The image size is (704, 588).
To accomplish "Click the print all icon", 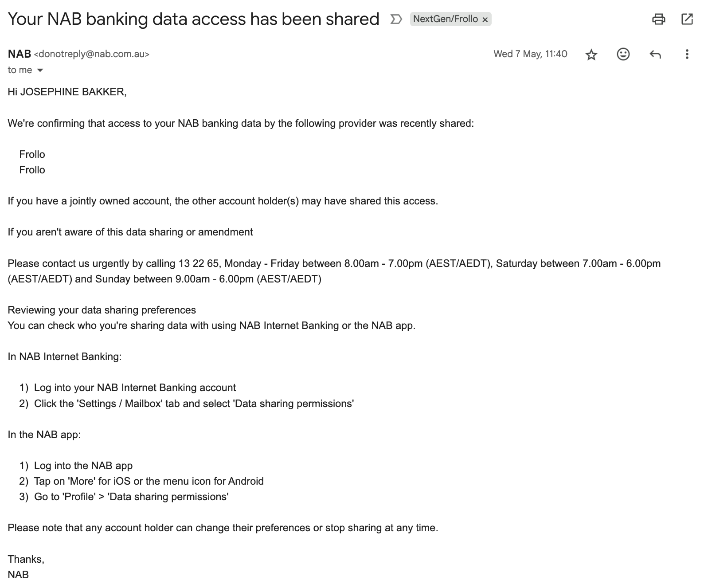I will tap(659, 19).
